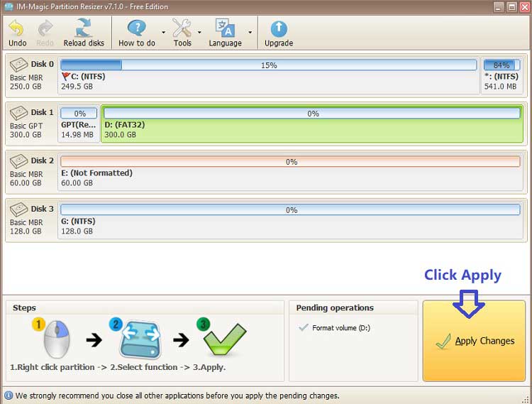The height and width of the screenshot is (404, 532).
Task: Click the status bar recommendation message
Action: pyautogui.click(x=177, y=396)
